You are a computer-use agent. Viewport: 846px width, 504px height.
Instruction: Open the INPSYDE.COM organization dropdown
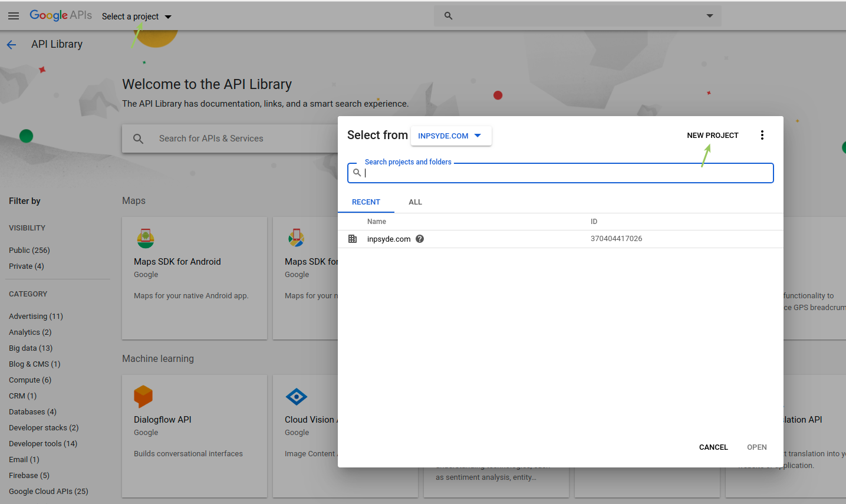451,135
